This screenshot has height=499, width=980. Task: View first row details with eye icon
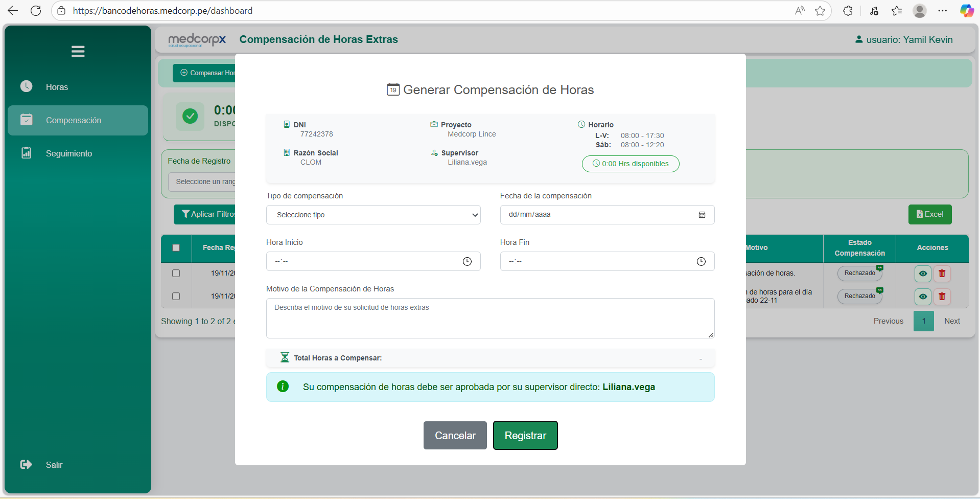pyautogui.click(x=922, y=274)
